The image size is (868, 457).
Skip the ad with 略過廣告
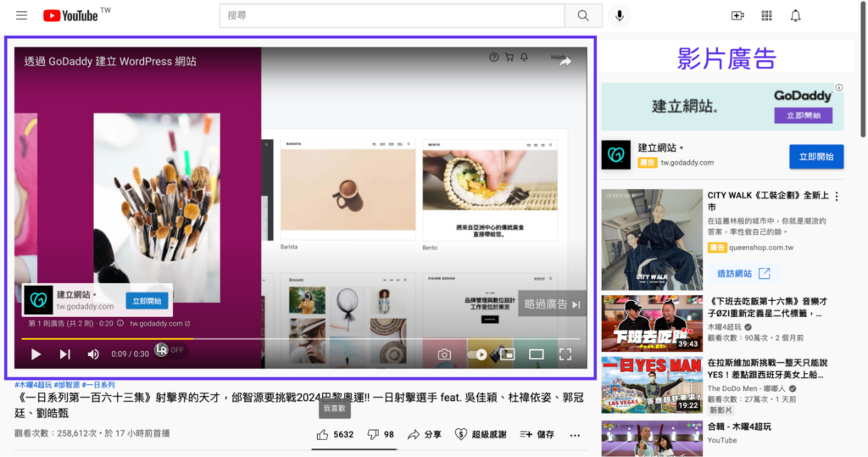tap(552, 304)
